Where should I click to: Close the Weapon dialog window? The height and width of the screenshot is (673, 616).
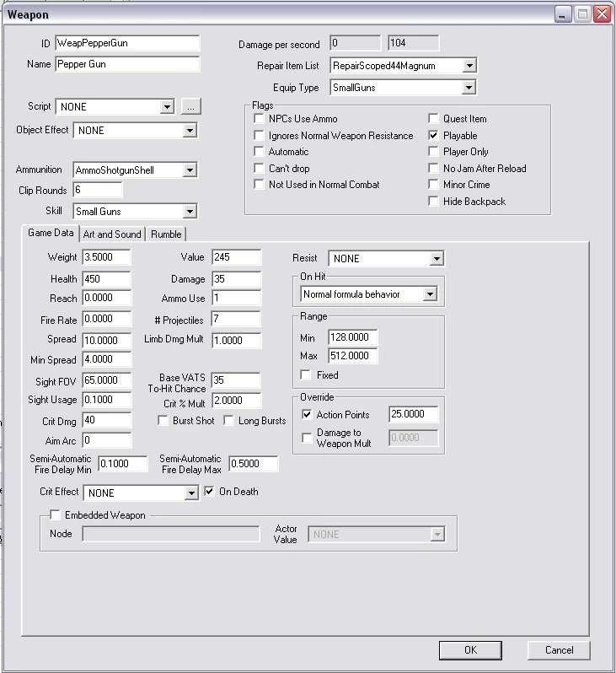tap(603, 14)
